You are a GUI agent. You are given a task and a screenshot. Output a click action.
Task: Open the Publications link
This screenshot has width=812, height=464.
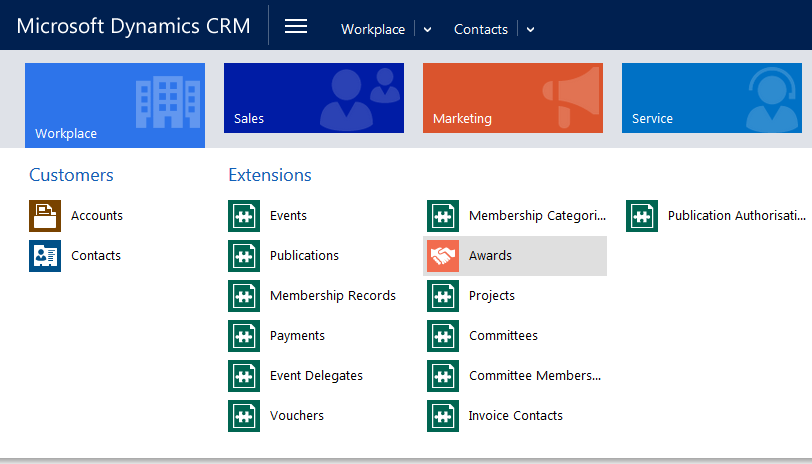click(304, 255)
